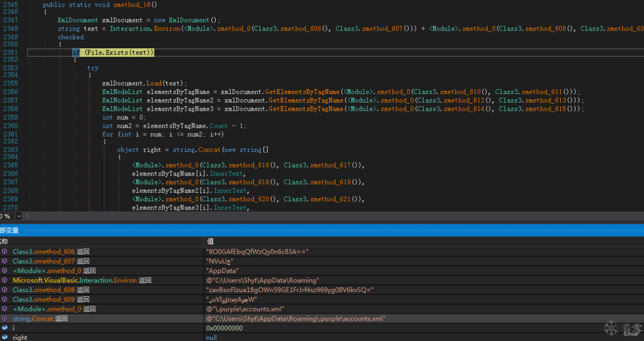Select the Class3.smethod_607 return name in locals

coord(51,261)
